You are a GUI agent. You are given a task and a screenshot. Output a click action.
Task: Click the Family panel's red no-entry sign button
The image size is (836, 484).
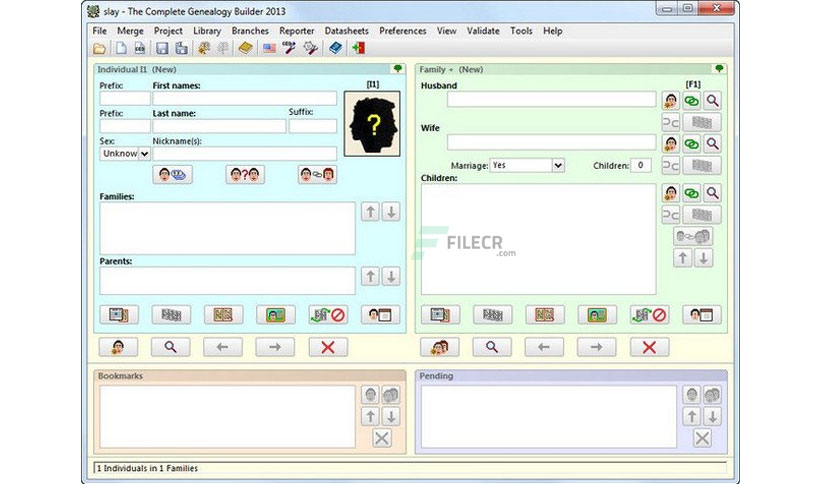[649, 315]
